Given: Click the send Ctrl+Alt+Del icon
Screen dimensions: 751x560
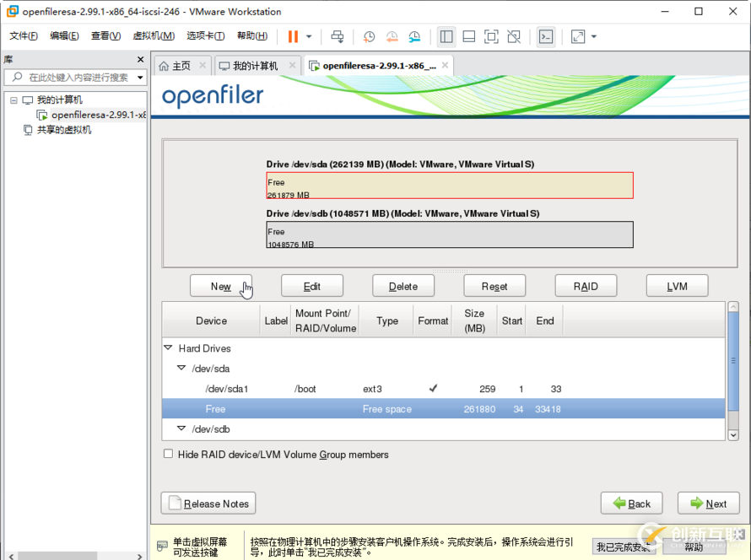Looking at the screenshot, I should (338, 36).
